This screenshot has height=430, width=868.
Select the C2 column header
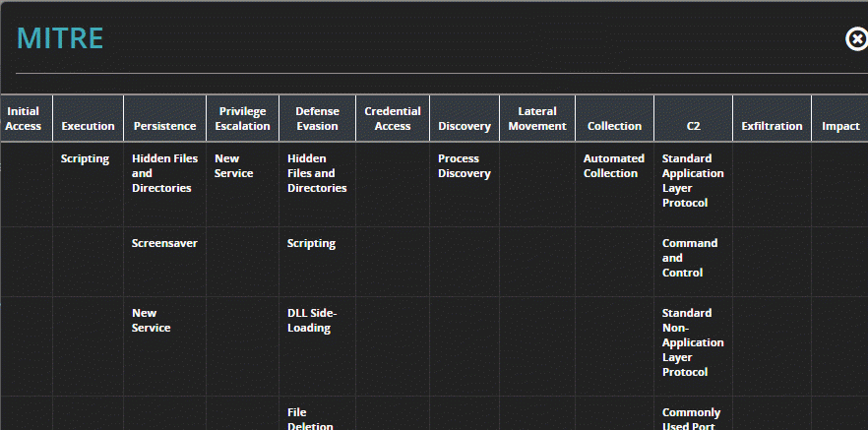[693, 118]
